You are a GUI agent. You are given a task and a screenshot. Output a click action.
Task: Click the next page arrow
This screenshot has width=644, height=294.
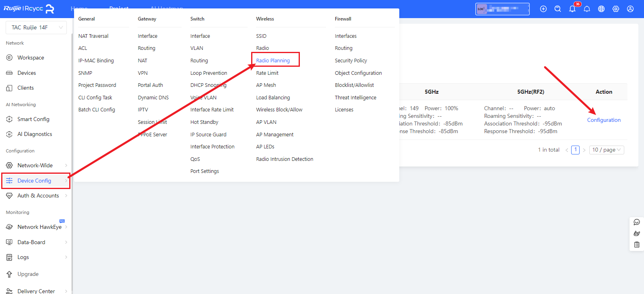pos(584,150)
